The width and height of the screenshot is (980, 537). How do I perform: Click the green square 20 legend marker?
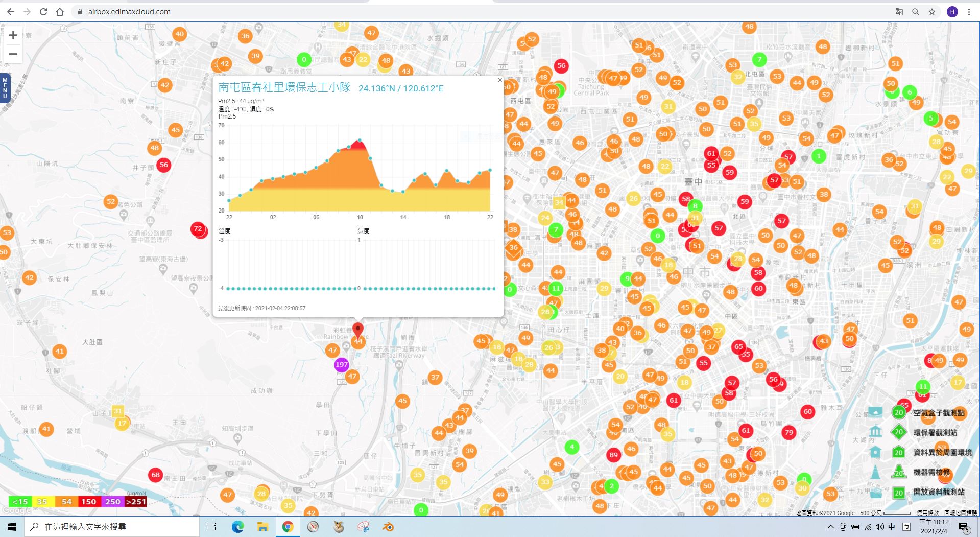tap(899, 493)
